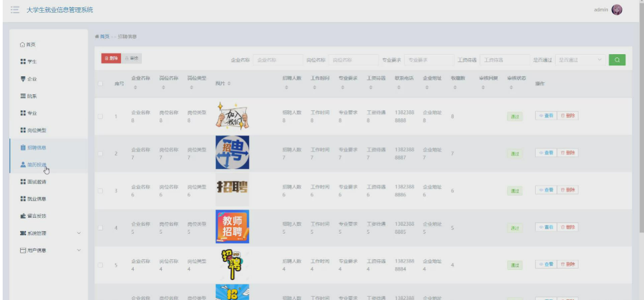Focus the 企业名称 search input

click(x=278, y=60)
